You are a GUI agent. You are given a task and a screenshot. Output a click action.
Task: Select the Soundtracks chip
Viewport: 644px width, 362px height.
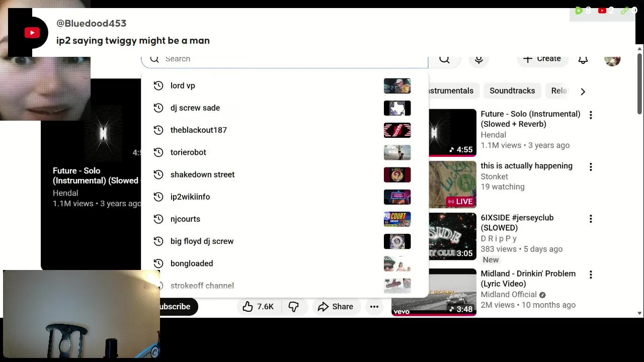click(512, 91)
